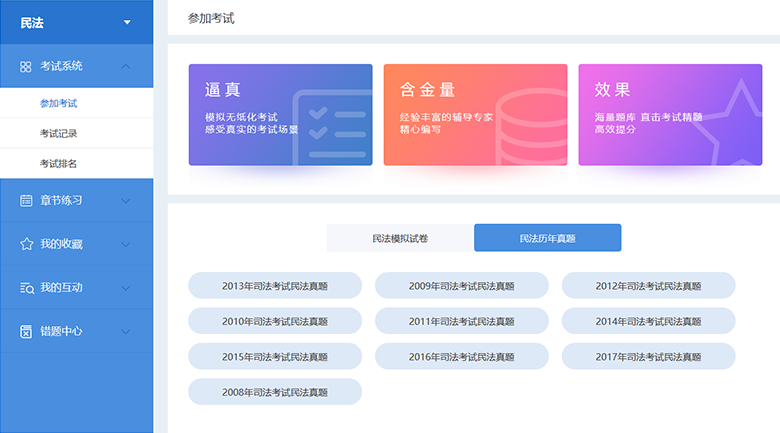This screenshot has width=780, height=433.
Task: Select the 民法历年真题 tab
Action: coord(547,238)
